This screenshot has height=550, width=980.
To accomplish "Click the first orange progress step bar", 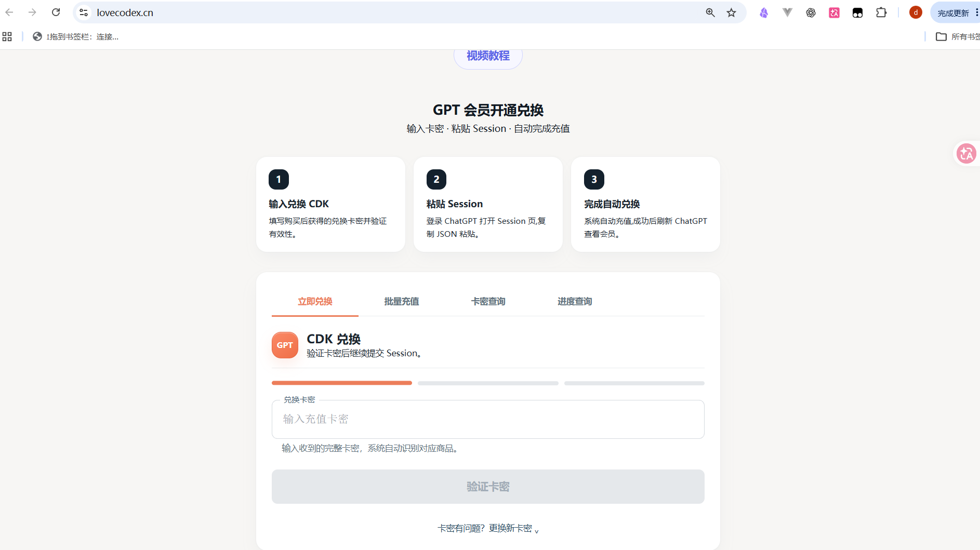I will 342,383.
